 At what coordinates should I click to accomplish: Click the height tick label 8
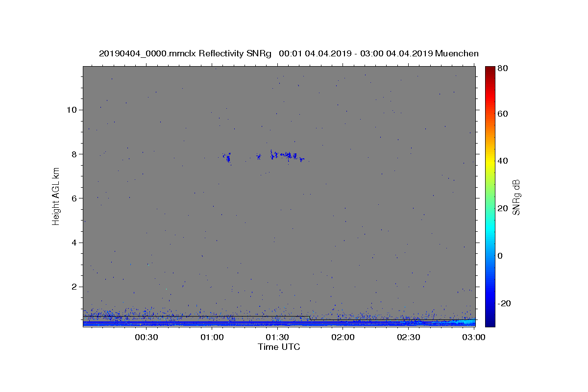(x=75, y=154)
